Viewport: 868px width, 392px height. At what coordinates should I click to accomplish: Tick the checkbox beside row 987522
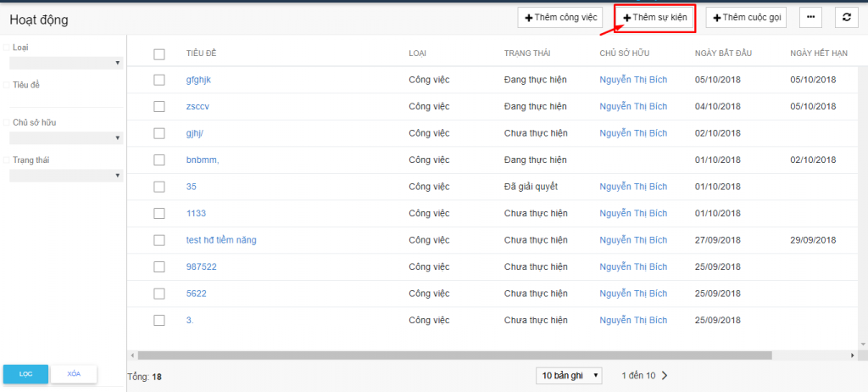tap(159, 266)
